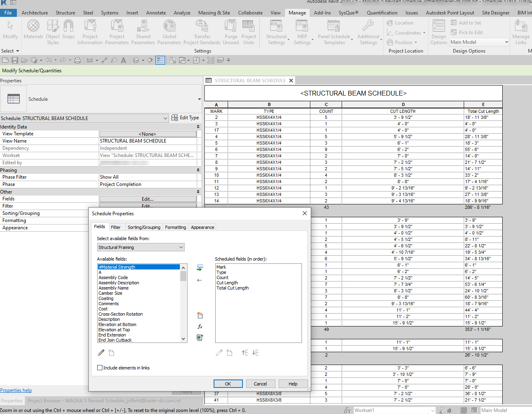Click OK in Schedule Properties
532x414 pixels.
point(228,384)
